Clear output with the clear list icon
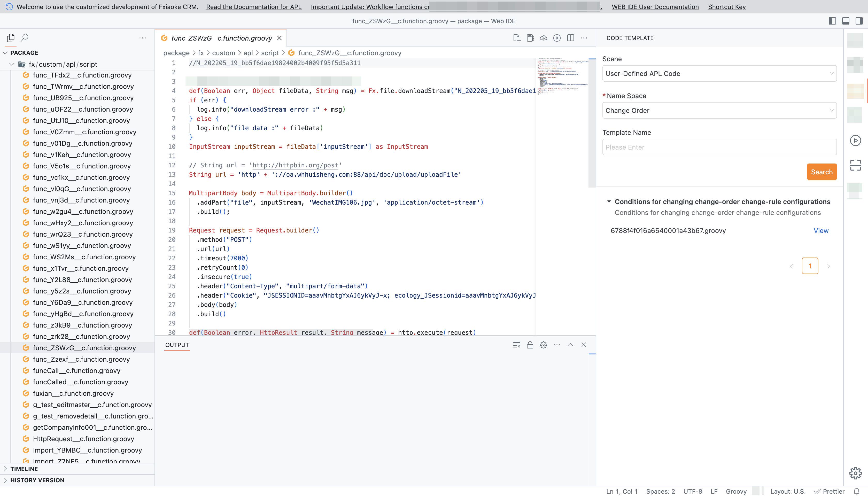Image resolution: width=868 pixels, height=497 pixels. point(516,345)
